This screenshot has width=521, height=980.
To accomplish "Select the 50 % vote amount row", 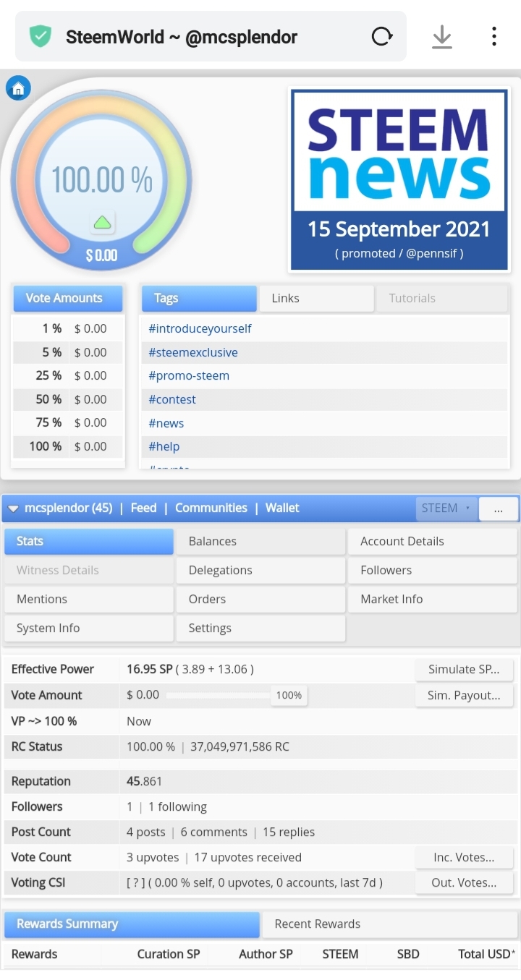I will (x=69, y=399).
